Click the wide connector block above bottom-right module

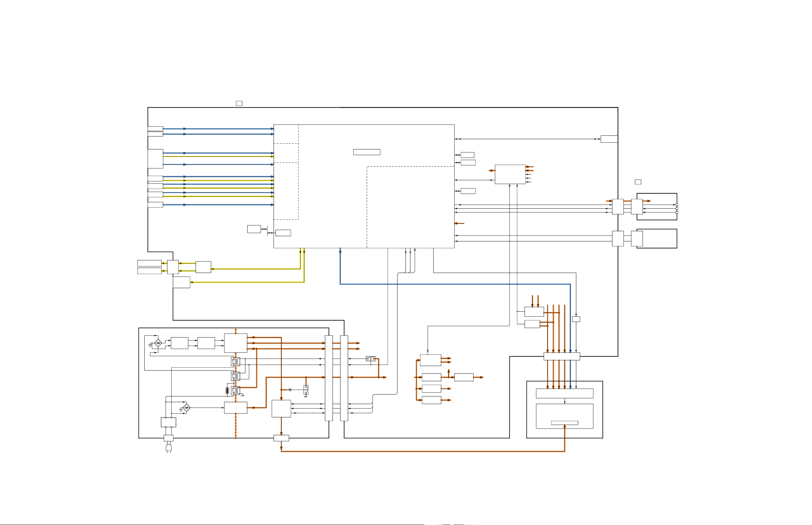(x=562, y=357)
